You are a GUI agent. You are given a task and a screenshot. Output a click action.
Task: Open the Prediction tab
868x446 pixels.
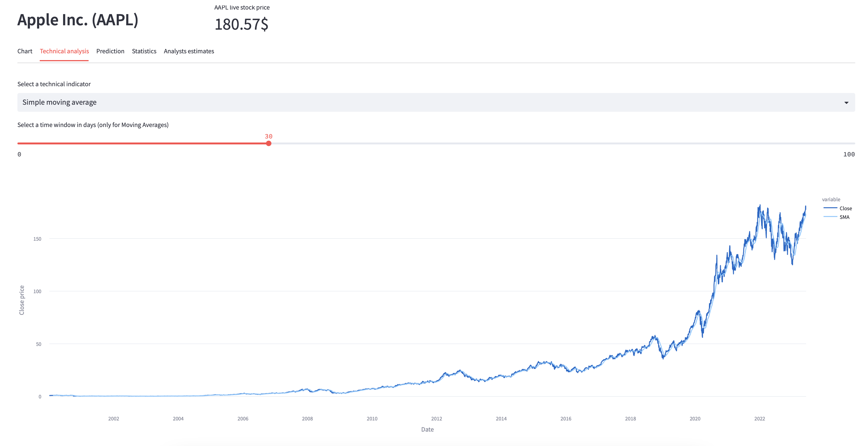(110, 51)
